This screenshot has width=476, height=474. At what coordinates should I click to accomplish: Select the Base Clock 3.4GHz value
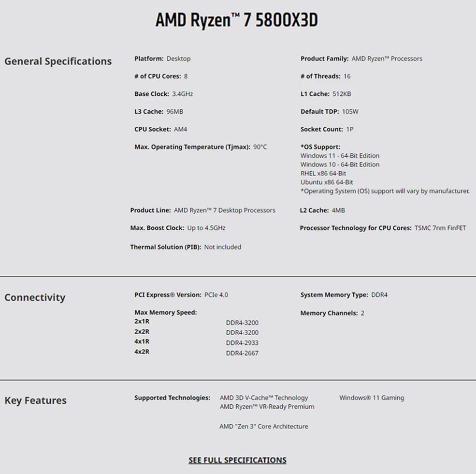pyautogui.click(x=183, y=94)
